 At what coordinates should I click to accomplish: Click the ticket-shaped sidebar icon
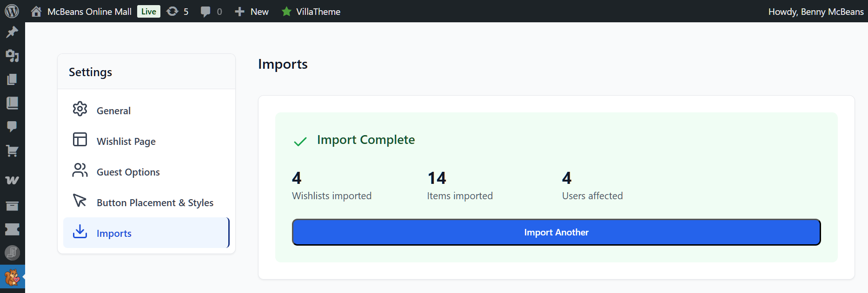click(x=12, y=229)
